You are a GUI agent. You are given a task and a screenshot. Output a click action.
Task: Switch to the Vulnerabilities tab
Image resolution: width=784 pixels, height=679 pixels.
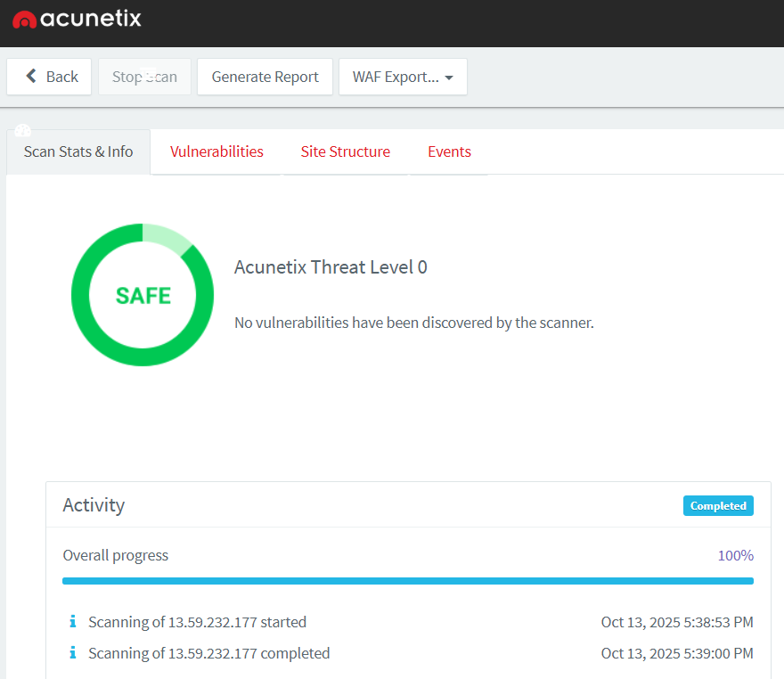coord(216,151)
